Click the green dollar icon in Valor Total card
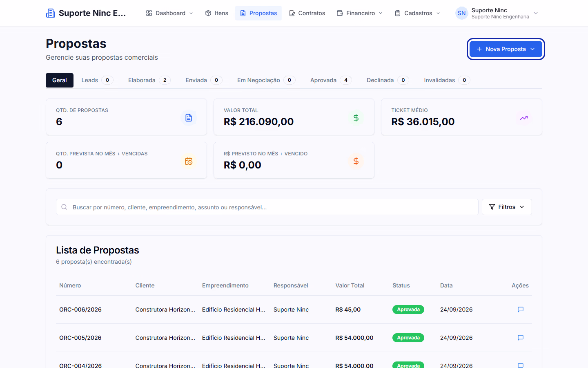The width and height of the screenshot is (588, 368). (x=356, y=118)
